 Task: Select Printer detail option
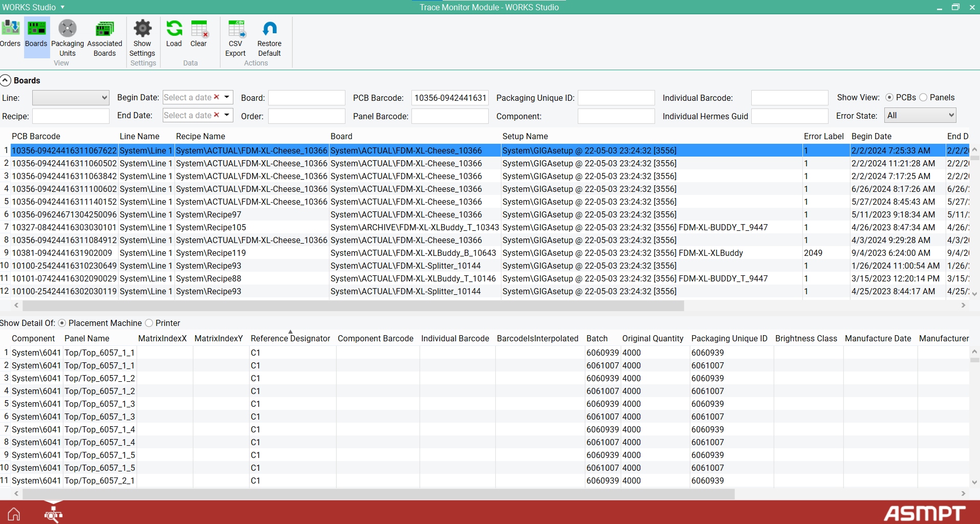pos(149,323)
